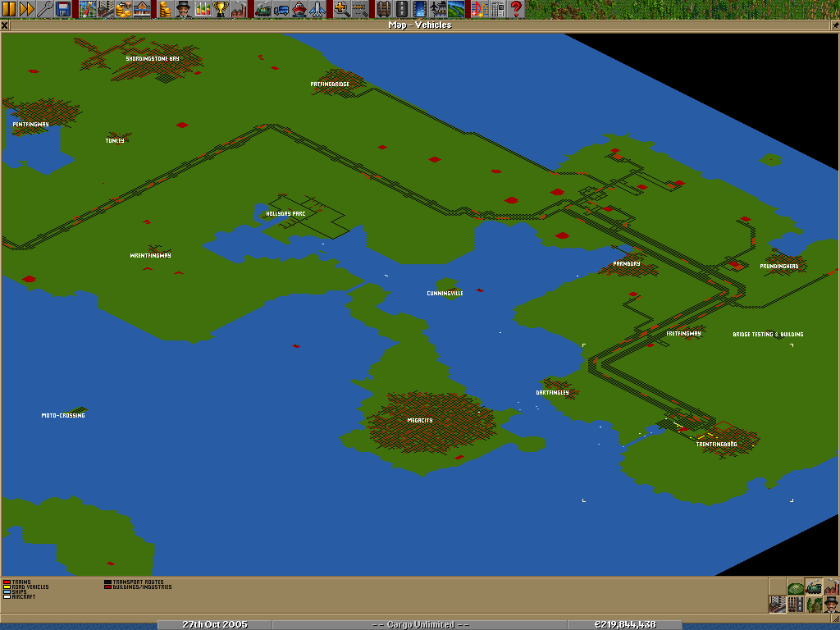Viewport: 840px width, 630px height.
Task: Click Cunningville label on map
Action: [x=445, y=294]
